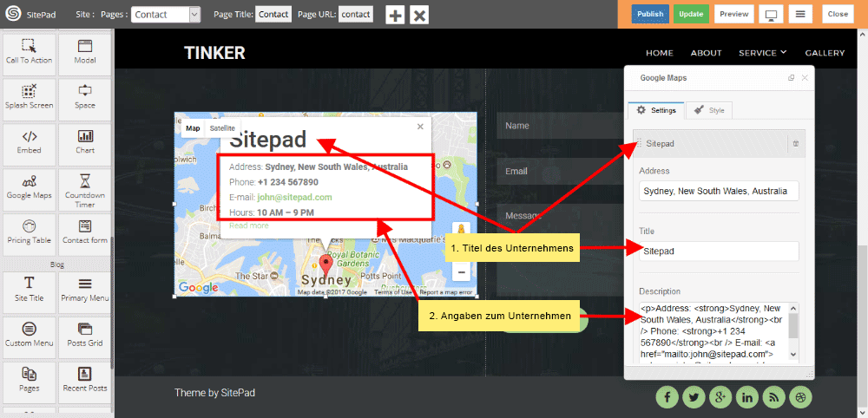Expand the SERVICE menu in navigation
The height and width of the screenshot is (418, 868).
[x=762, y=53]
